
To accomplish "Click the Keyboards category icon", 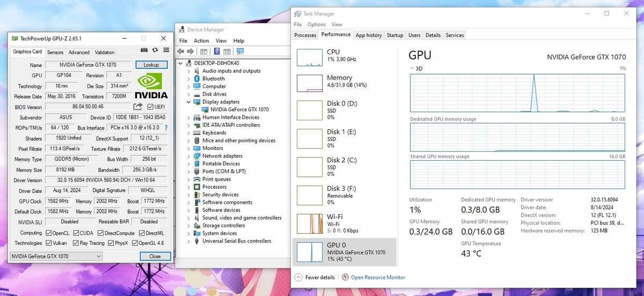I will pos(197,133).
